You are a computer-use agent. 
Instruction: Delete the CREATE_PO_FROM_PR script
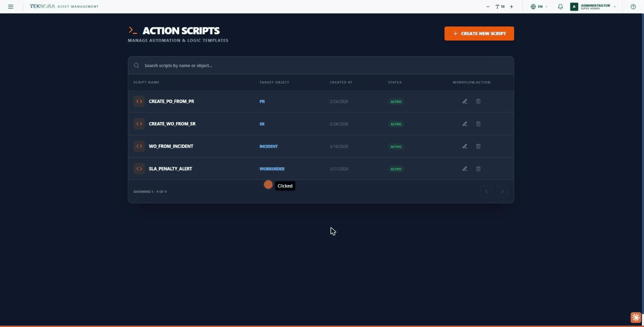[478, 101]
